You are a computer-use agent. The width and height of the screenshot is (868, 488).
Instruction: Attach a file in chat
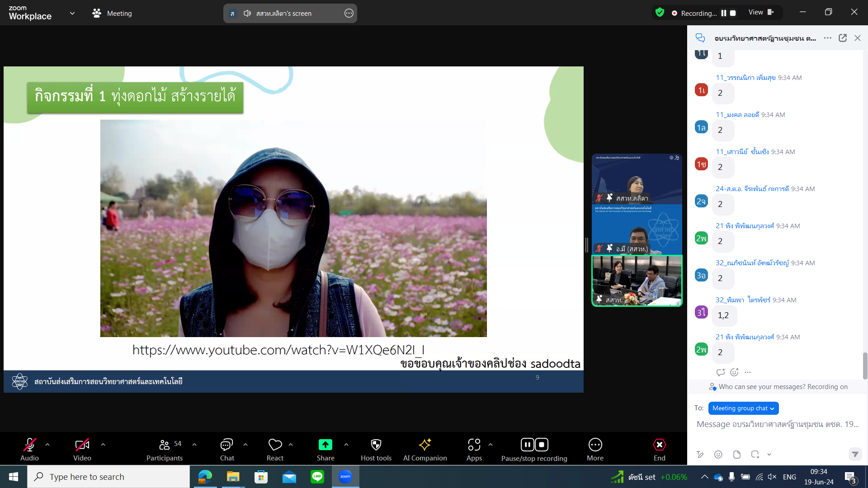(x=737, y=454)
